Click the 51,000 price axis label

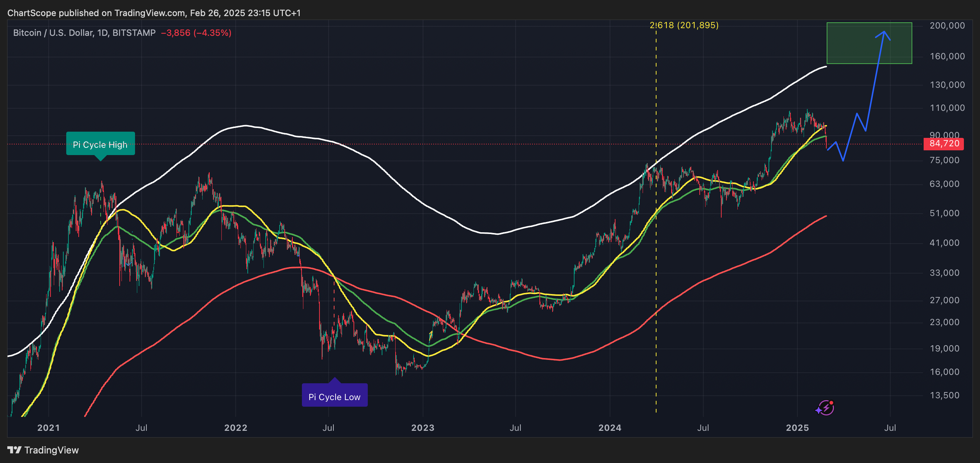944,213
